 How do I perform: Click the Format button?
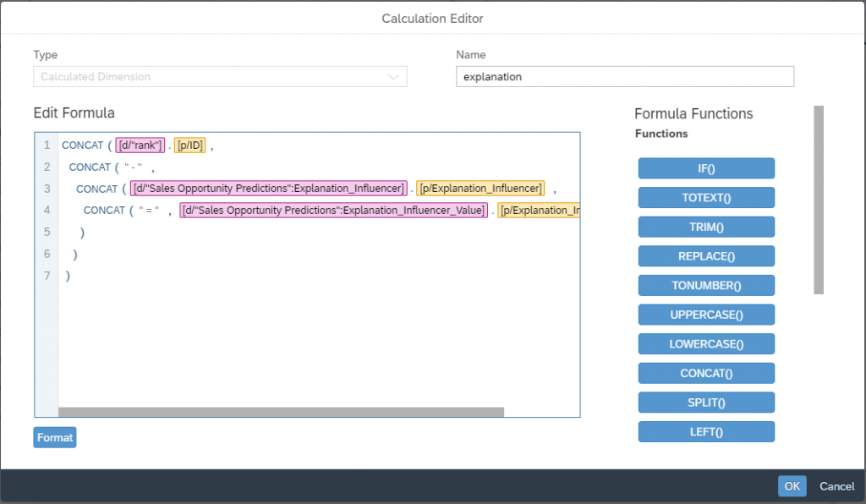55,437
